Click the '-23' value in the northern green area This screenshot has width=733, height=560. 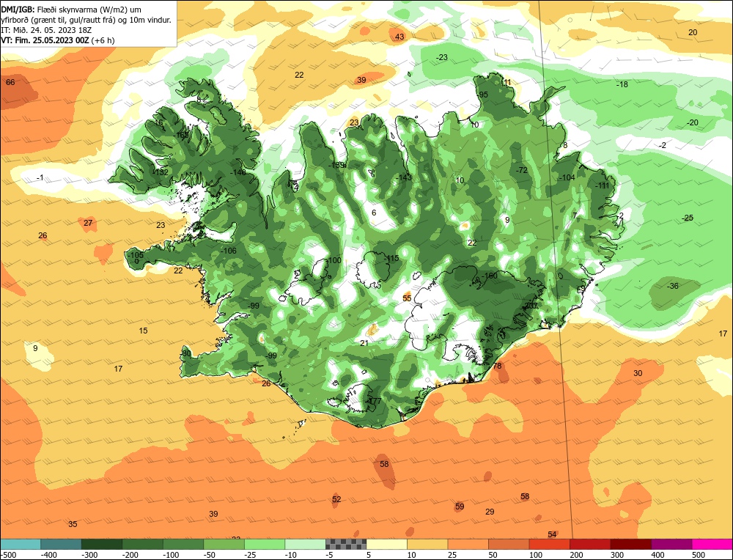[x=441, y=57]
